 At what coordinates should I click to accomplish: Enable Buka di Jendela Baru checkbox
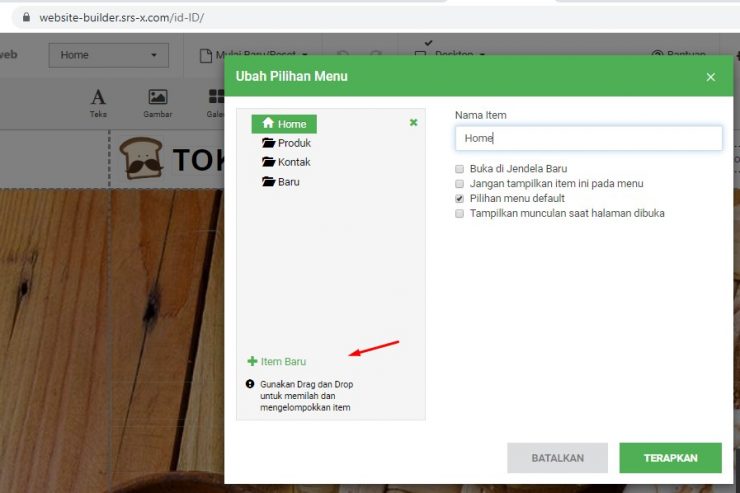tap(459, 169)
